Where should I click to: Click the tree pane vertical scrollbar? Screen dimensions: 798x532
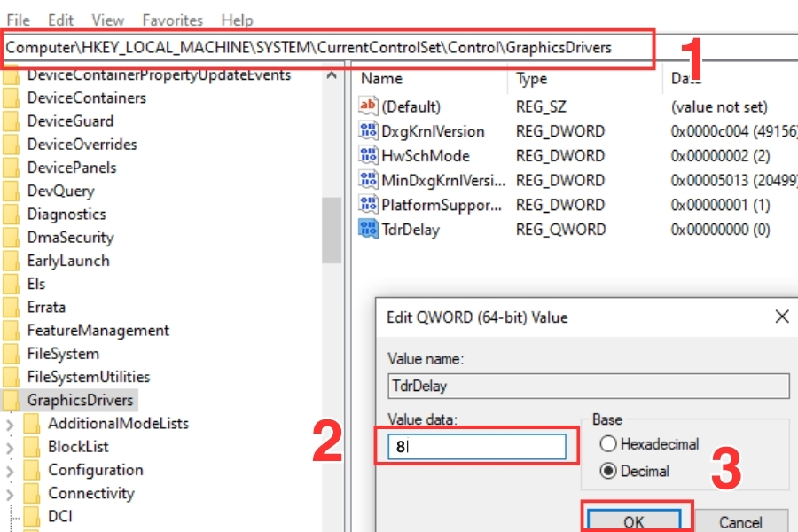pos(332,231)
